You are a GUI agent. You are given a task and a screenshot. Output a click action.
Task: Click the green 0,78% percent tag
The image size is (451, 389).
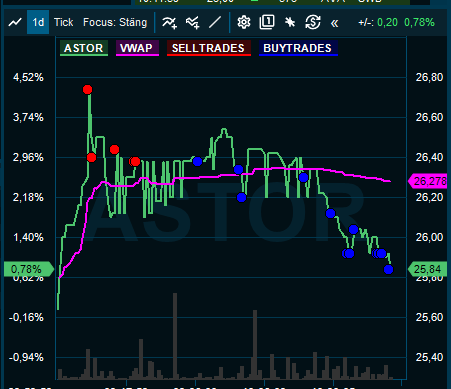(29, 269)
